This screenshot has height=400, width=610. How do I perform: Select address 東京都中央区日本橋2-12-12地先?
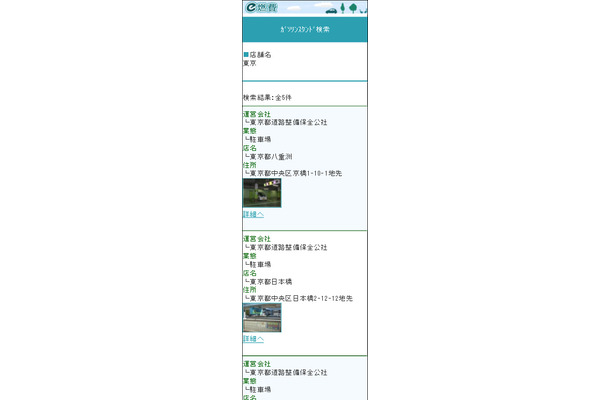301,298
